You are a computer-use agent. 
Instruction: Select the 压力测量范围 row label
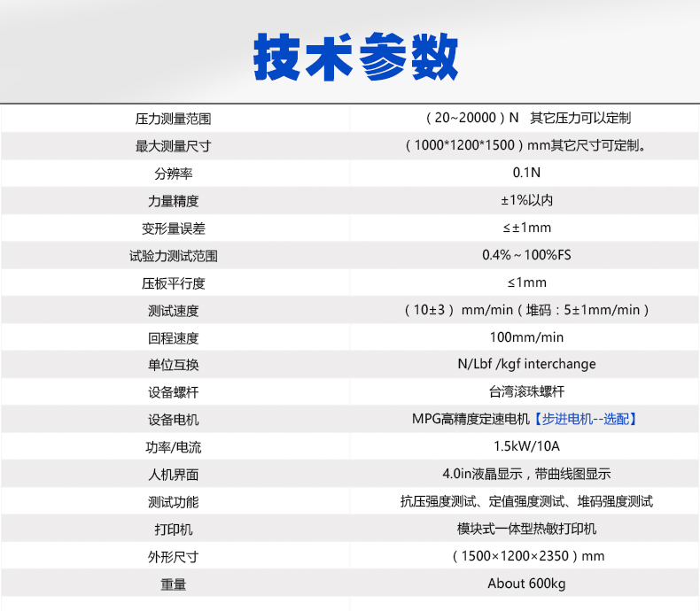[173, 119]
